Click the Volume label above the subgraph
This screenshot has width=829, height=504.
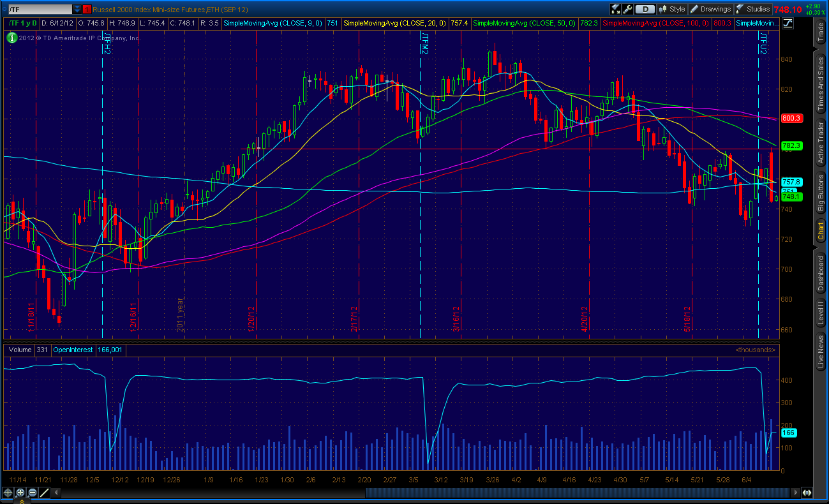coord(19,350)
